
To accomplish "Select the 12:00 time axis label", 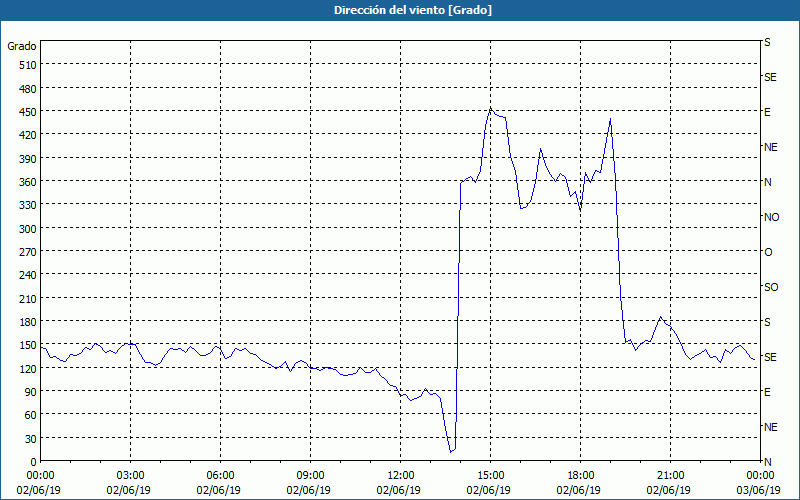I will [401, 476].
